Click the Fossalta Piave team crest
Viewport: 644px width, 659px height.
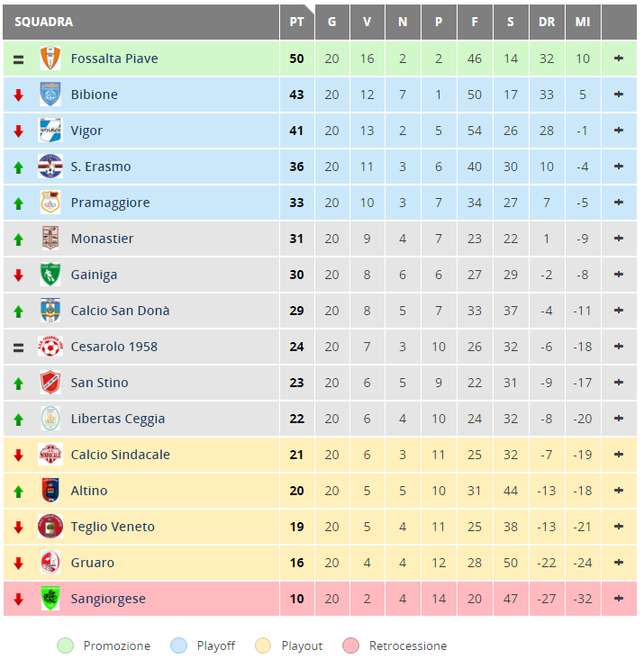[50, 59]
